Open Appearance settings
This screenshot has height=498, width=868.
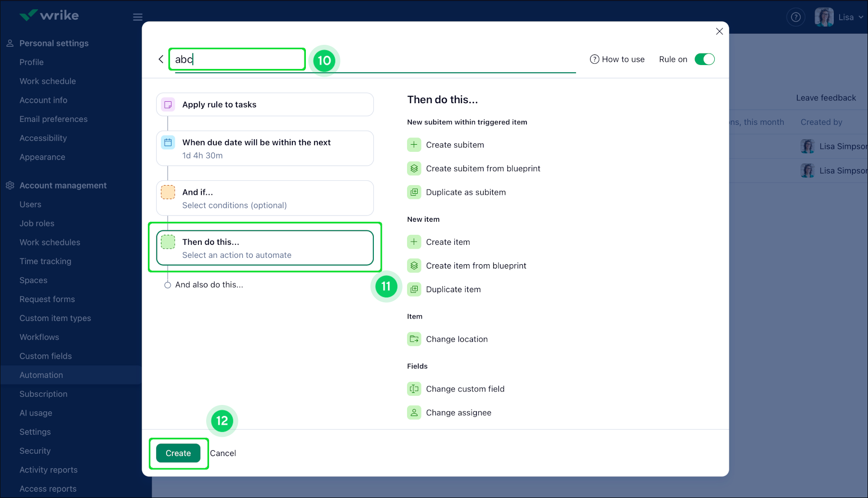[42, 157]
